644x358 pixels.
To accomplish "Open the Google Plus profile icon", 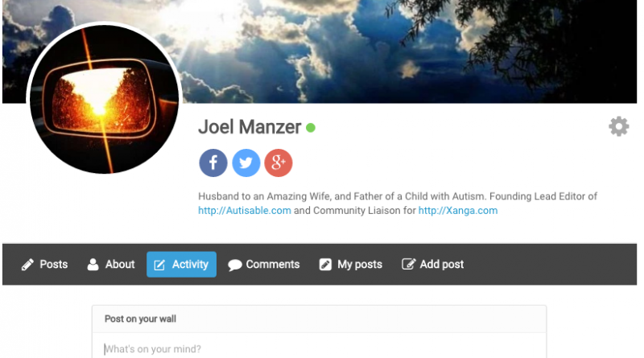I will (279, 163).
